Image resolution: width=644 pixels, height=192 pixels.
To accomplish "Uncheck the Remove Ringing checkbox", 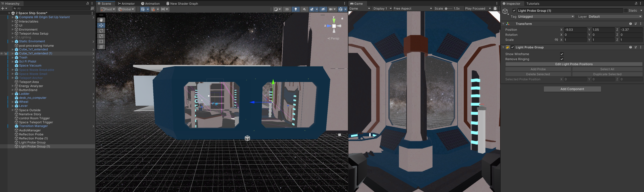I will click(562, 59).
